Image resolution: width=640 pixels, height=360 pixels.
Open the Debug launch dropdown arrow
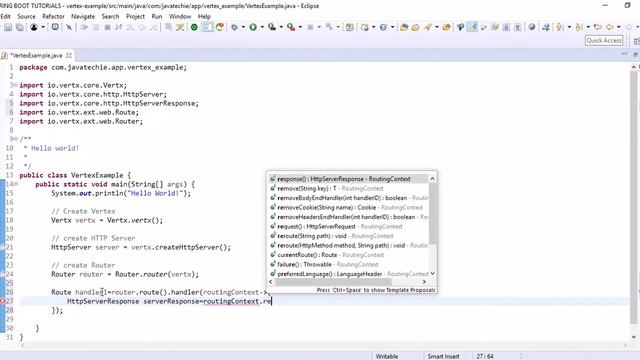[243, 27]
